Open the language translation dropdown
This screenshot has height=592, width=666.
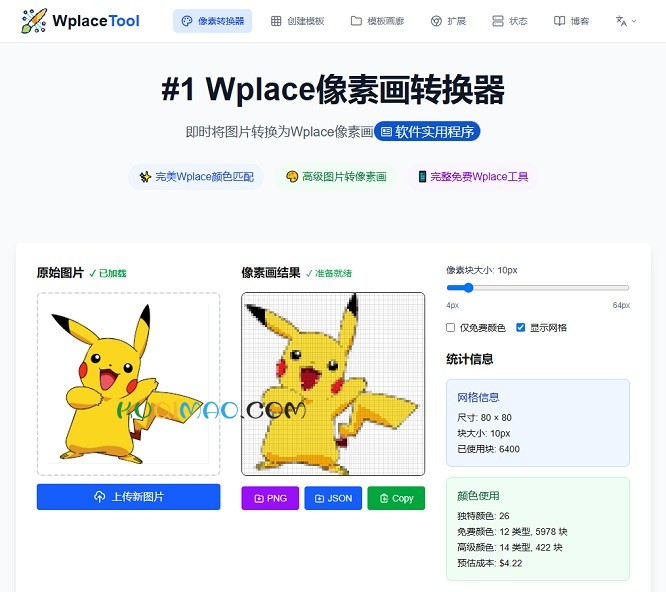626,21
